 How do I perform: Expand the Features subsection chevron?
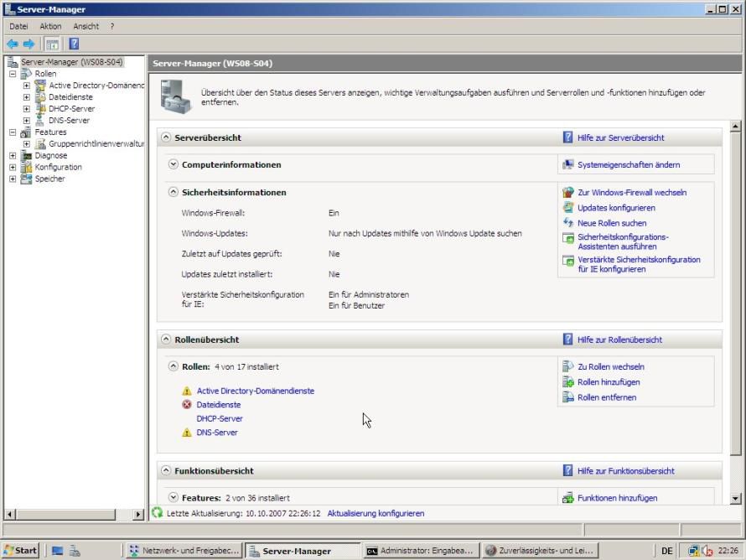[174, 497]
